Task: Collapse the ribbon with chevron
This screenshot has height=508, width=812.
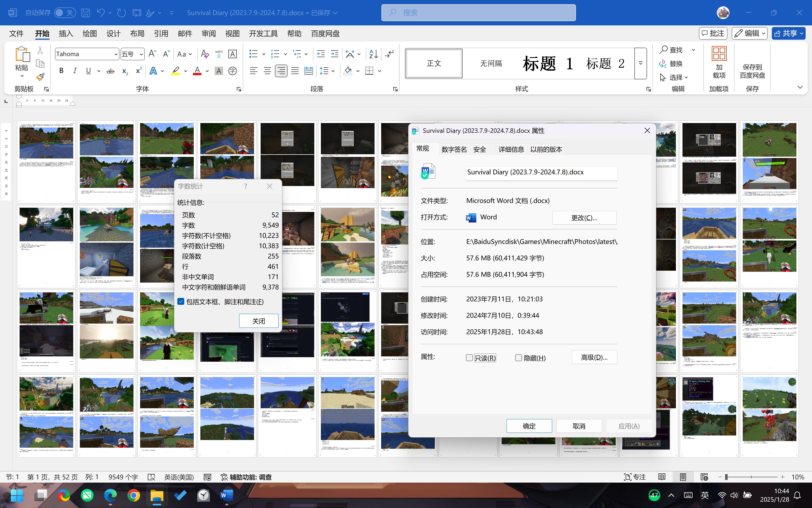Action: click(800, 87)
